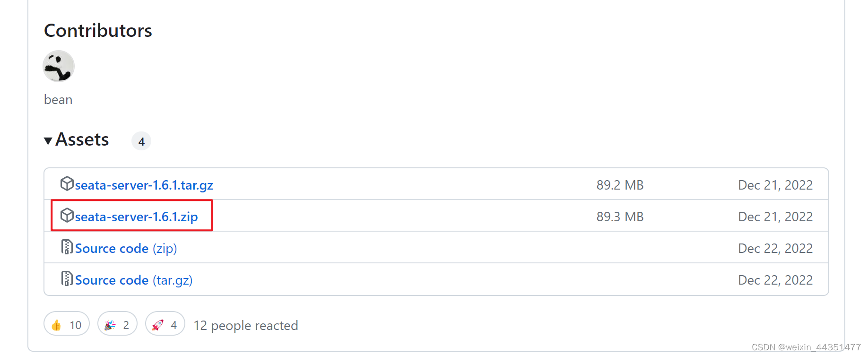
Task: Toggle the celebration reaction showing 2
Action: pyautogui.click(x=117, y=324)
